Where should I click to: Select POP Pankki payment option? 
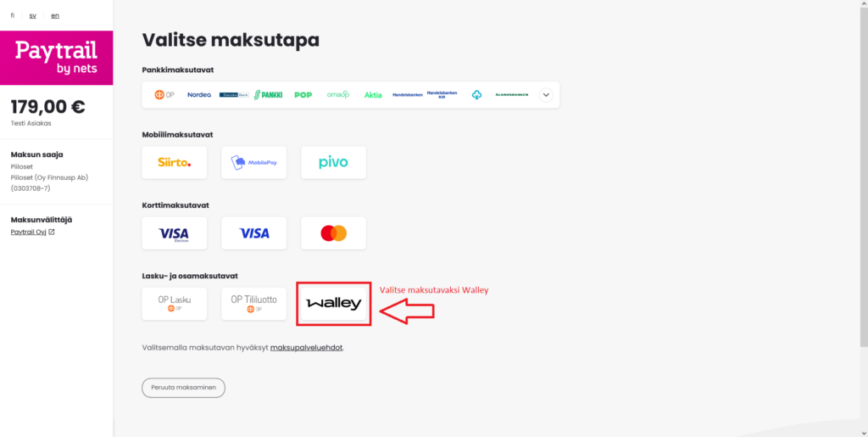click(303, 95)
